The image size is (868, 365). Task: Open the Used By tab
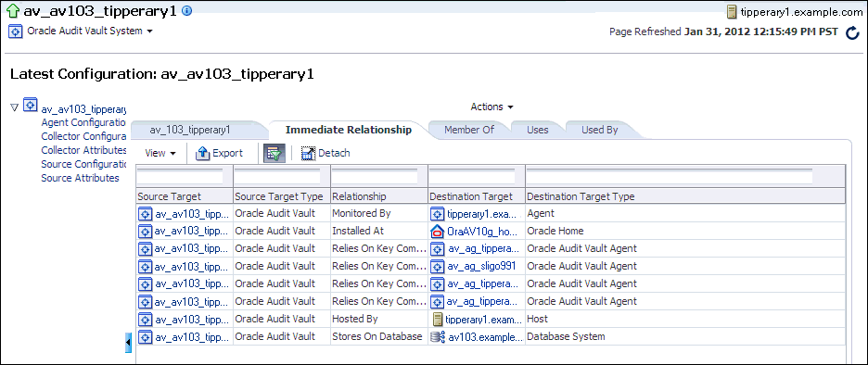(x=599, y=130)
